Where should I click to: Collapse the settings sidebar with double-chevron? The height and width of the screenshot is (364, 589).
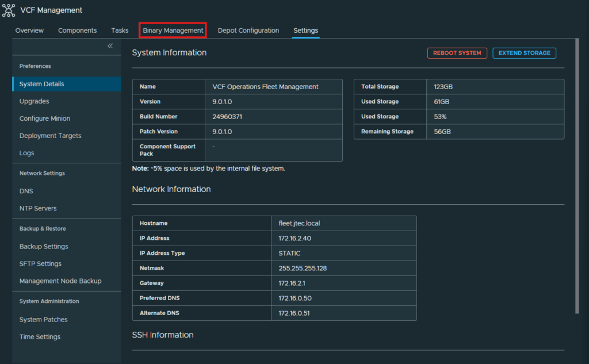point(110,46)
